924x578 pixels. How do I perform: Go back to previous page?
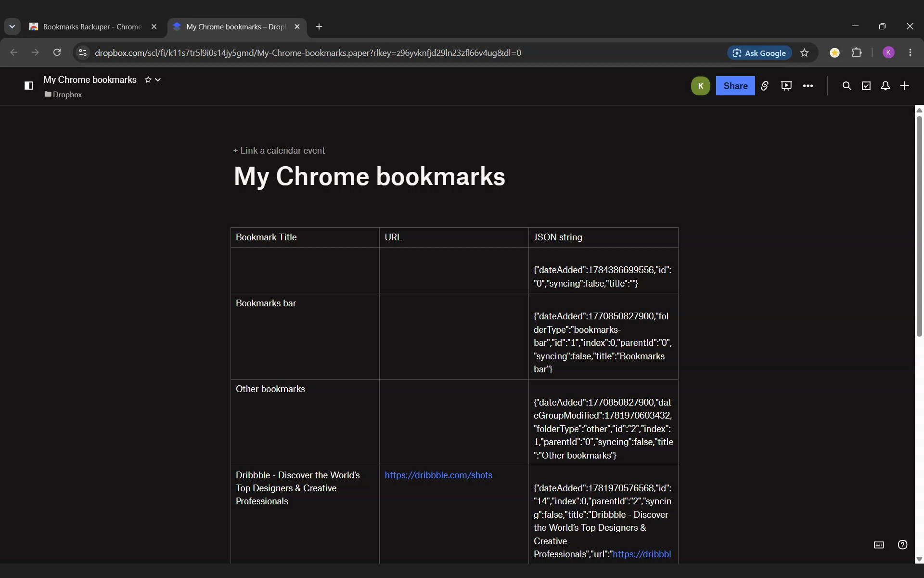(14, 53)
